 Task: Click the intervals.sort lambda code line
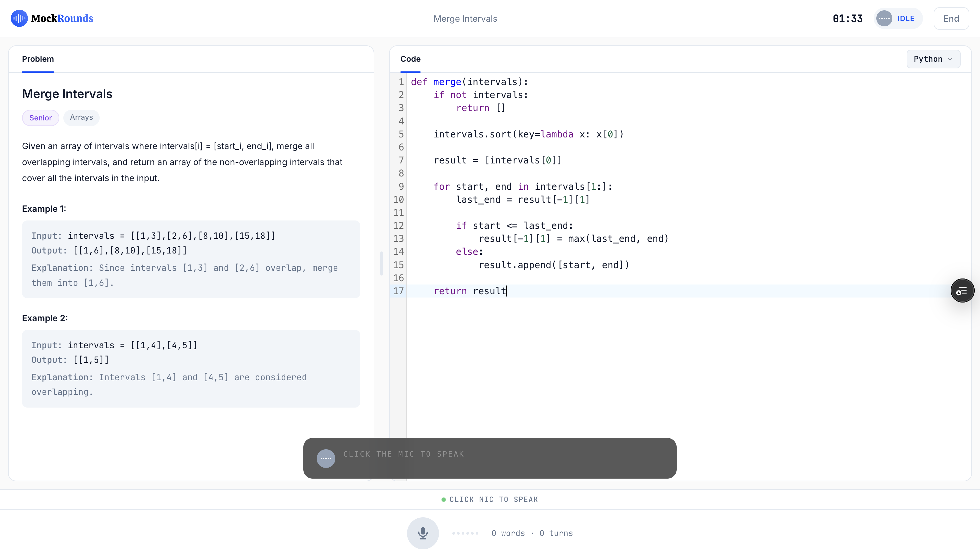[529, 134]
